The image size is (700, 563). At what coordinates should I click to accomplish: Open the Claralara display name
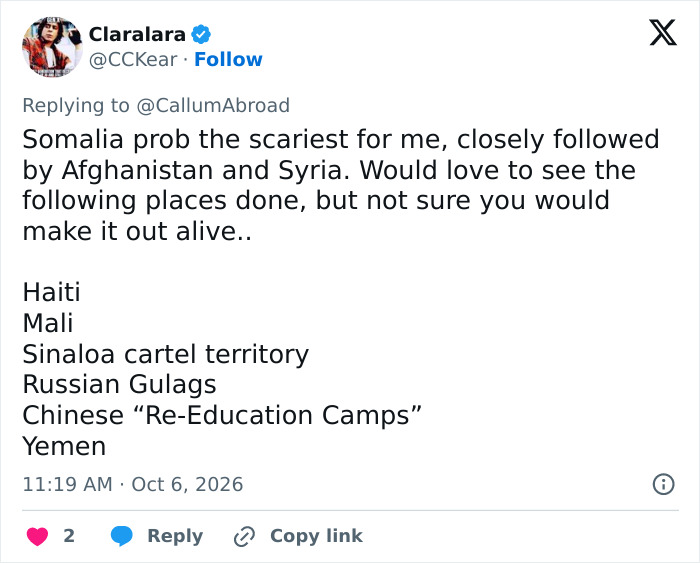[137, 34]
